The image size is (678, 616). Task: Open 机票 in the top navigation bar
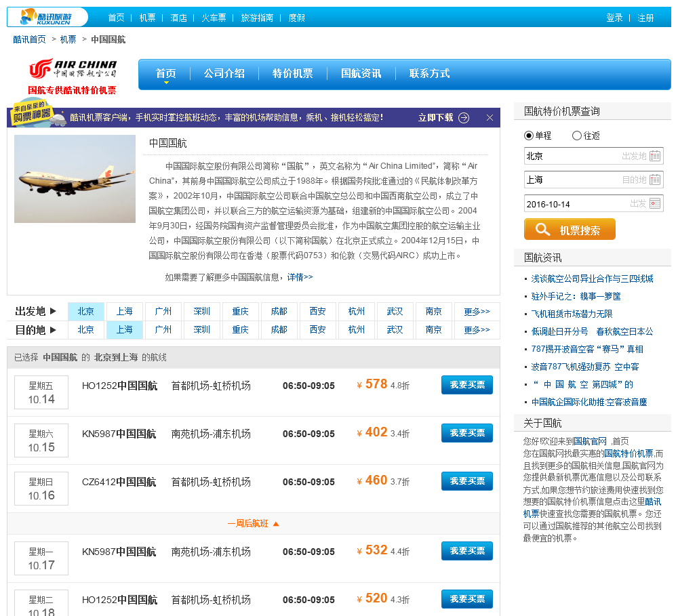click(147, 18)
